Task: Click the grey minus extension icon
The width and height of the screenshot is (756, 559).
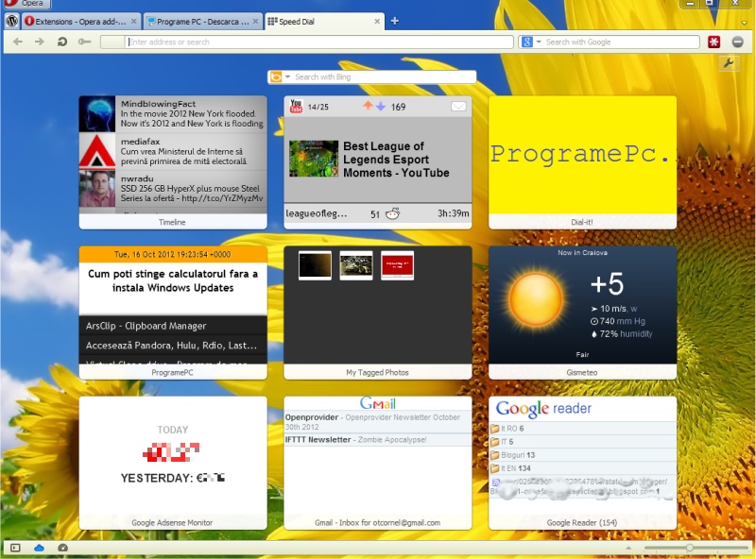Action: click(738, 42)
